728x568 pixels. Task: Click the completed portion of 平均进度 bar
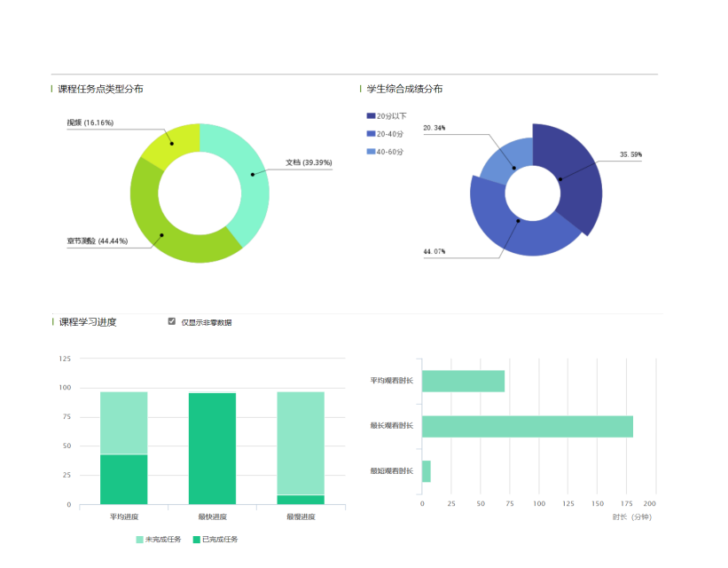124,479
